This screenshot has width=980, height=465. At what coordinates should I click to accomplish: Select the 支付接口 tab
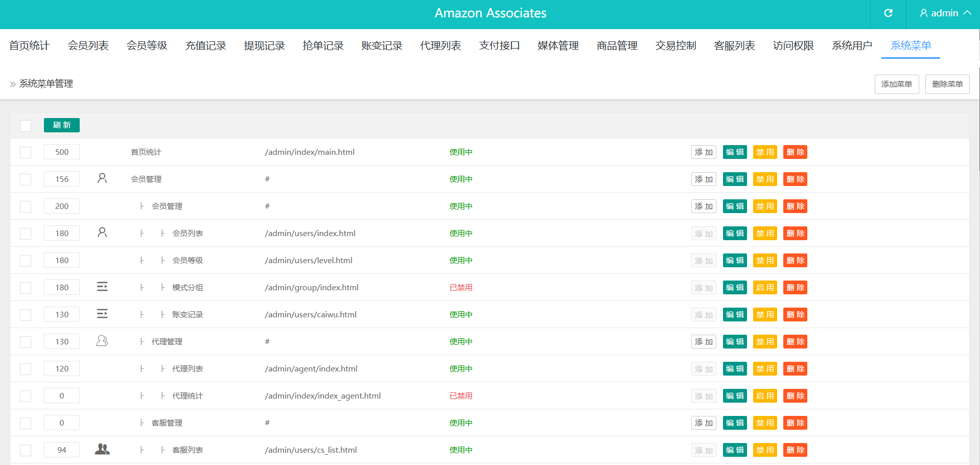click(499, 45)
